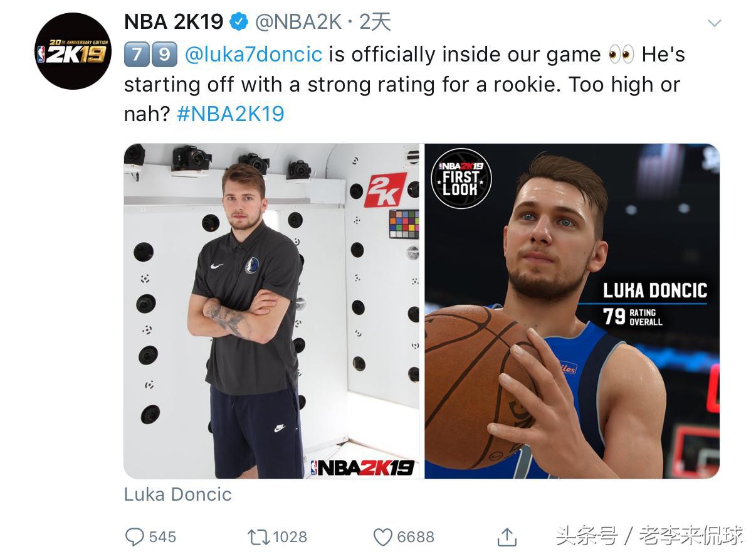
Task: Click the NBA2K19 watermark logo on photo
Action: click(x=362, y=468)
